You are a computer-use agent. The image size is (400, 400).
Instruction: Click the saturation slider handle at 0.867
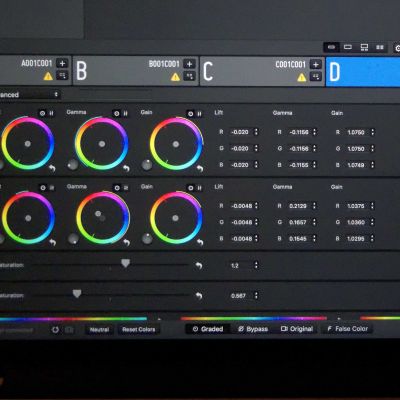coord(77,293)
